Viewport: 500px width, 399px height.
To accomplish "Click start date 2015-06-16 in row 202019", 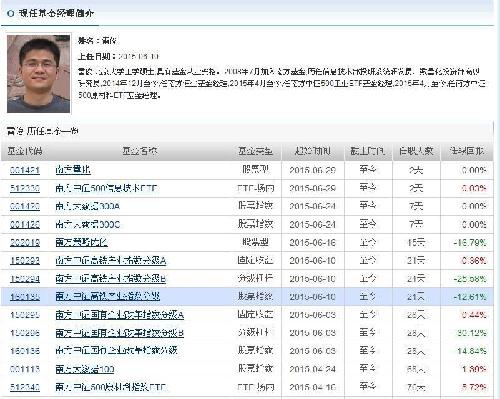I will [x=313, y=242].
